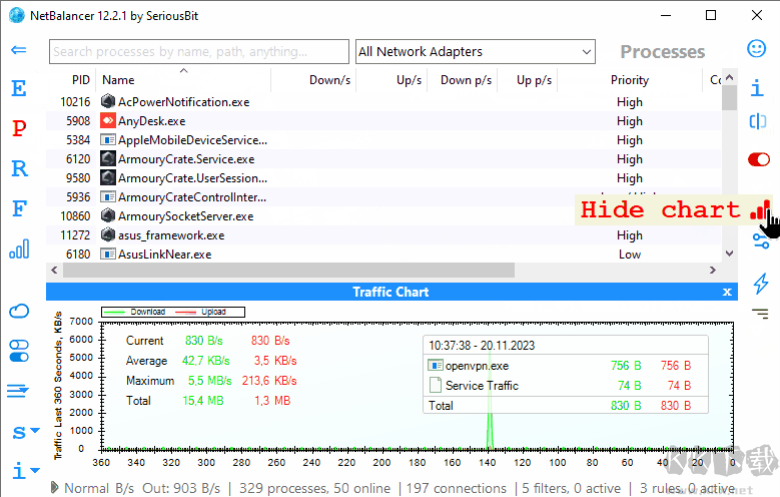
Task: Click scroll down arrow of process list
Action: [x=729, y=253]
